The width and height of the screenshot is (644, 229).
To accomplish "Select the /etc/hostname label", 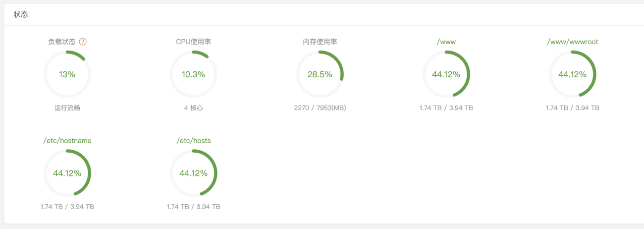I will click(x=67, y=141).
